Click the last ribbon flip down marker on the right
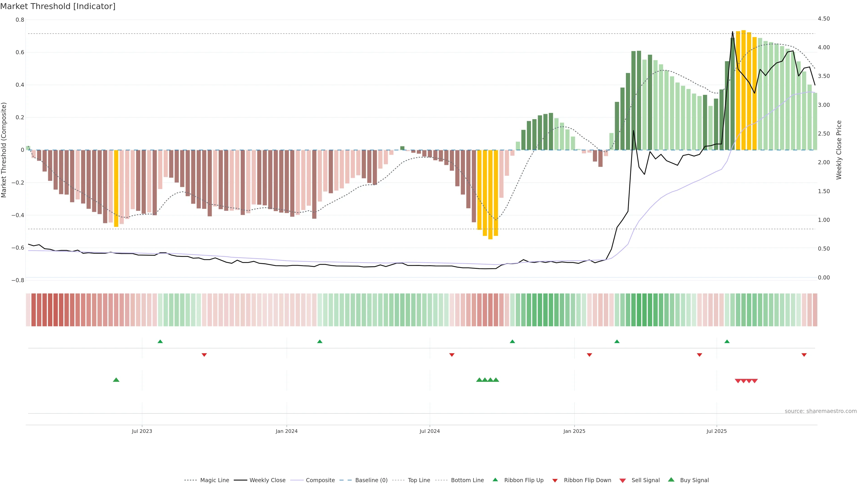868x488 pixels. [804, 355]
